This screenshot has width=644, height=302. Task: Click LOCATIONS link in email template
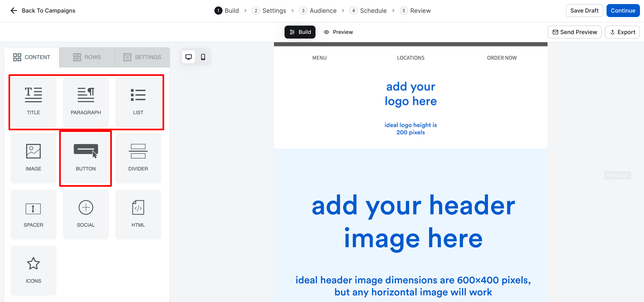click(411, 58)
